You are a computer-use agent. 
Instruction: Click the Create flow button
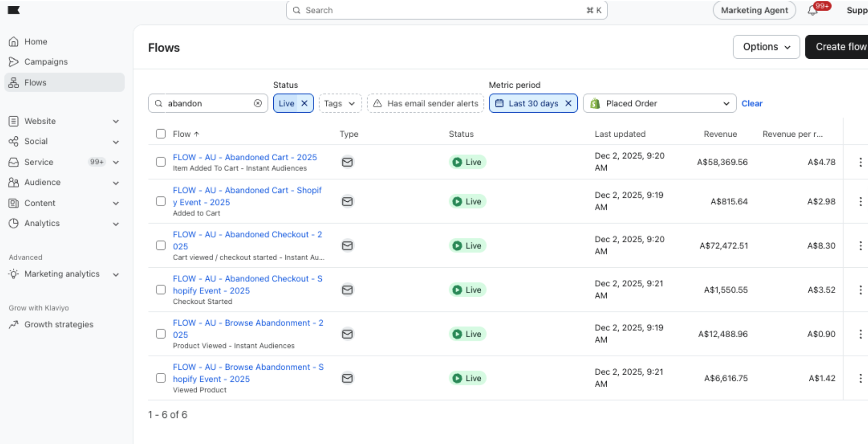(x=837, y=47)
